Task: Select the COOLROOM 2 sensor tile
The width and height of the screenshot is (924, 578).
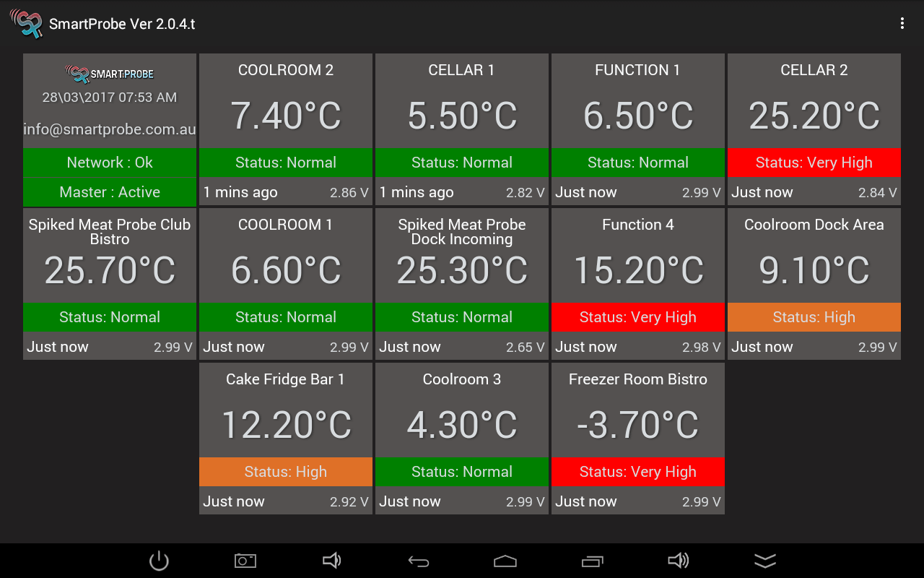Action: [285, 116]
